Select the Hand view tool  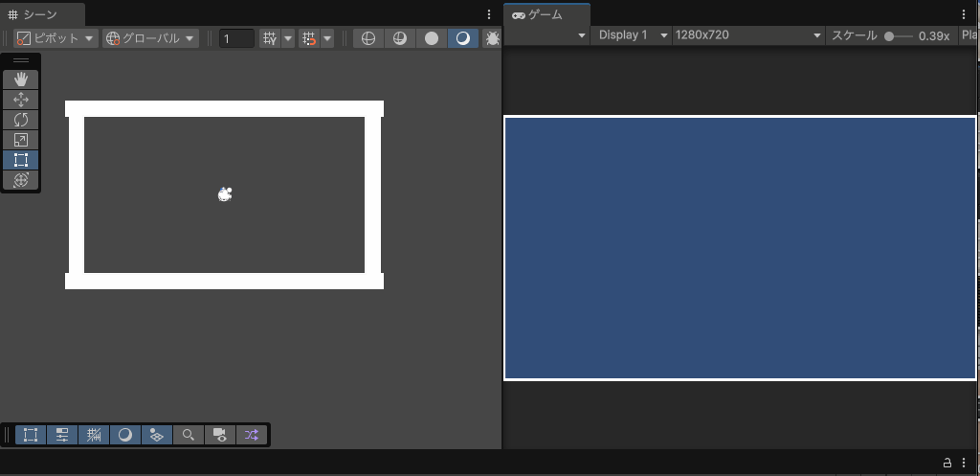pyautogui.click(x=21, y=79)
